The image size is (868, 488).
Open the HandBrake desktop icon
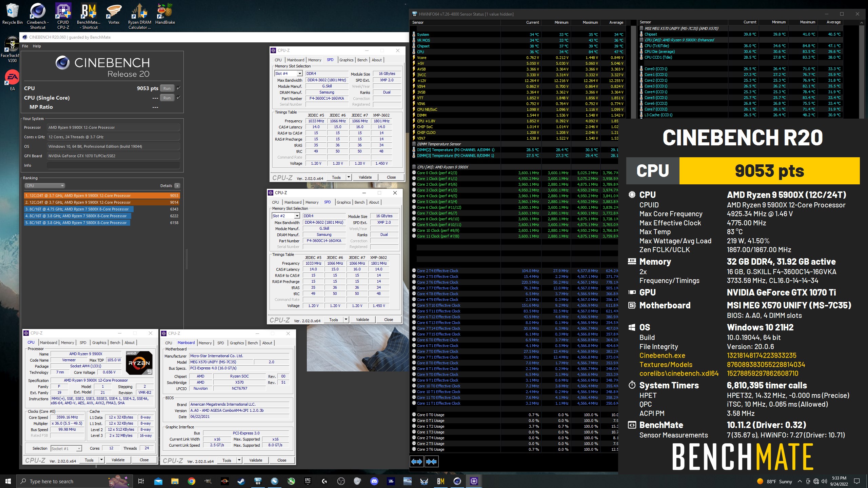pyautogui.click(x=165, y=14)
